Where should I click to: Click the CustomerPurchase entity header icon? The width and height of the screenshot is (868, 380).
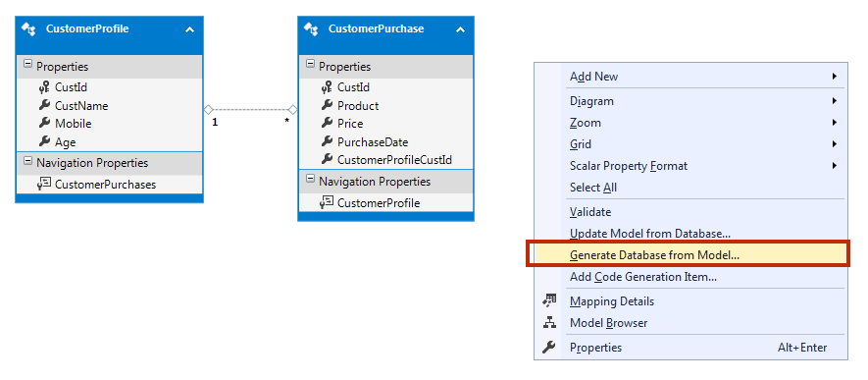tap(311, 29)
